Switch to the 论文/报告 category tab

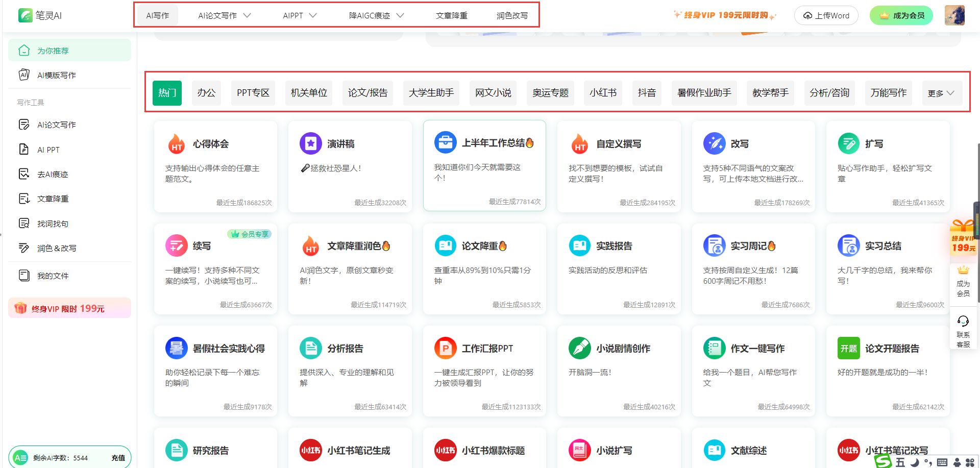point(367,93)
